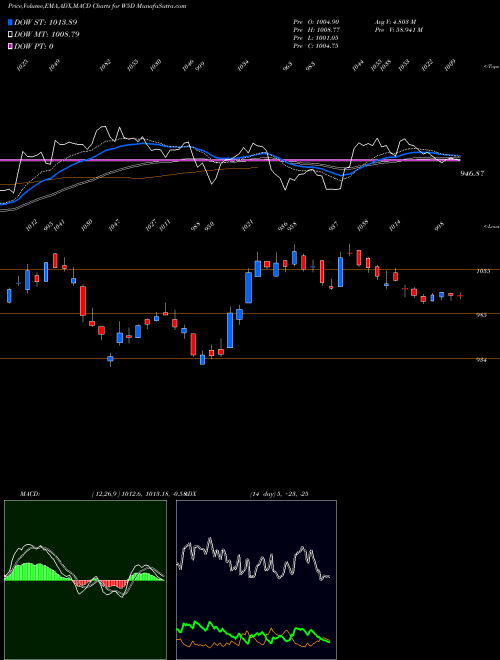Viewport: 500px width, 660px height.
Task: Click the previous open value 1004.99
Action: point(328,22)
